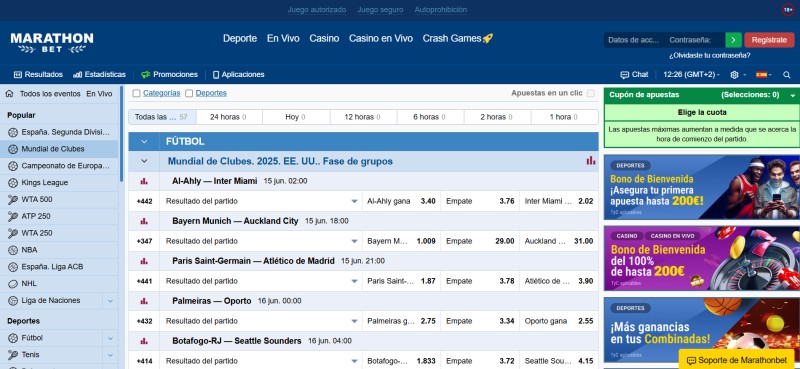Expand Liga de Naciones in sidebar

coord(110,301)
